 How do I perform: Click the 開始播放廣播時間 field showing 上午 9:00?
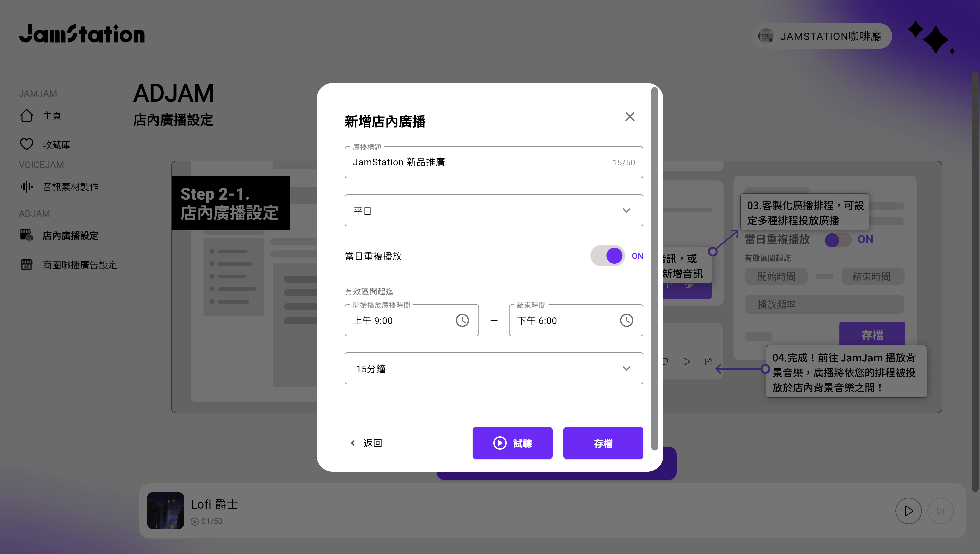(x=411, y=320)
